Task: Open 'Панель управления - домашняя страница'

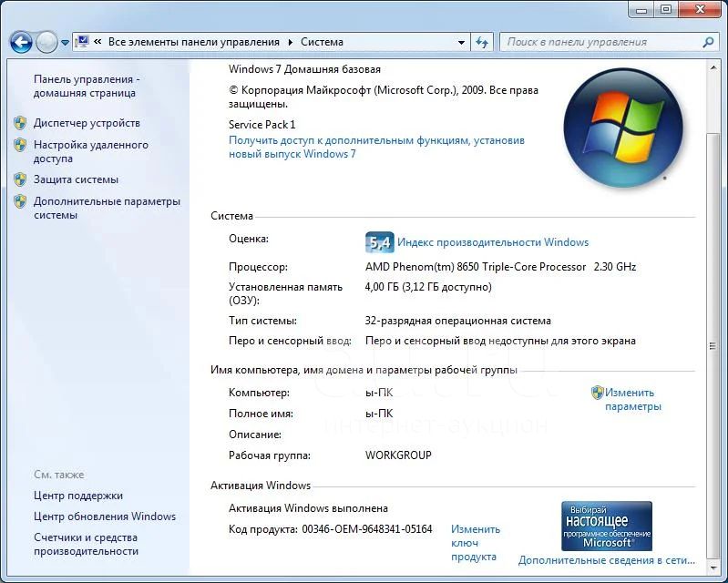Action: pyautogui.click(x=87, y=86)
